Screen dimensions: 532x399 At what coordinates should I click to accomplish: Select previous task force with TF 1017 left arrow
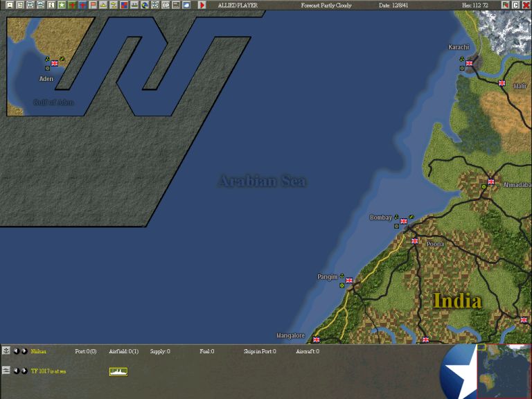[x=16, y=371]
